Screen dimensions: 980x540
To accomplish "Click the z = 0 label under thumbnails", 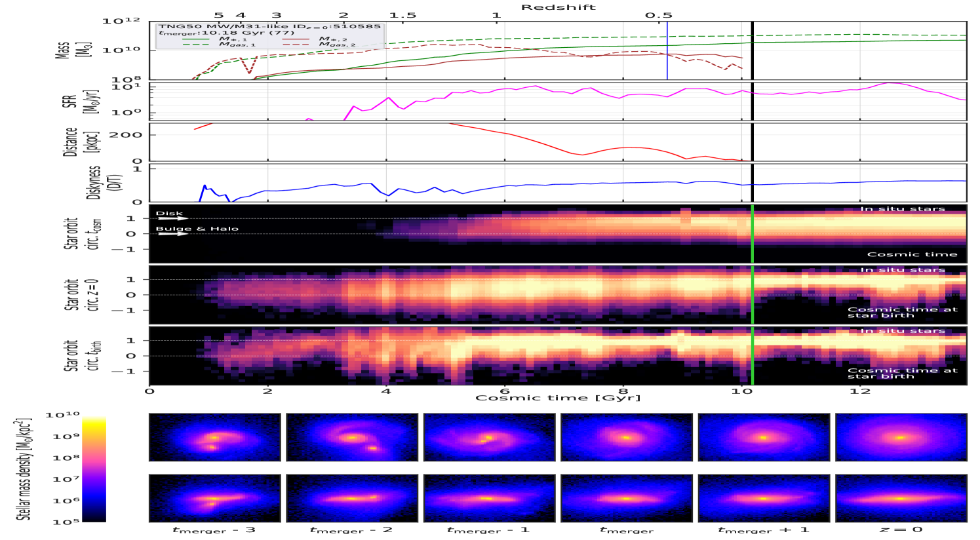I will (x=901, y=530).
